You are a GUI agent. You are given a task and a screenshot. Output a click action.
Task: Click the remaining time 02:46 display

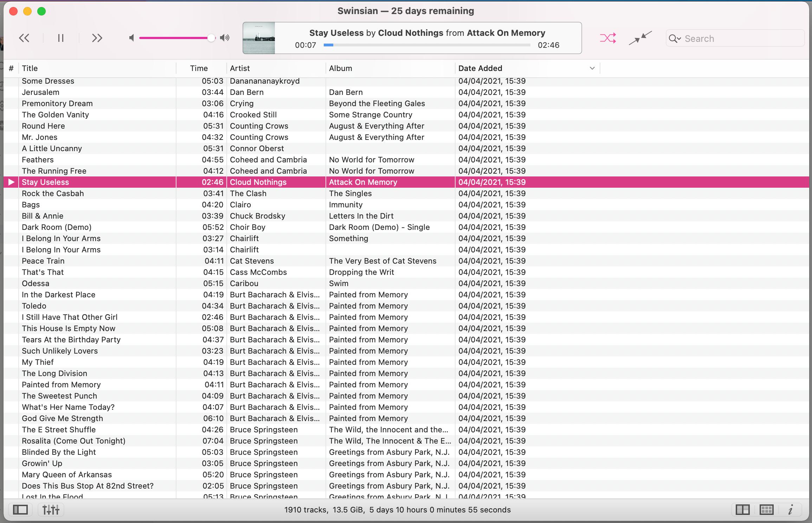pyautogui.click(x=548, y=45)
